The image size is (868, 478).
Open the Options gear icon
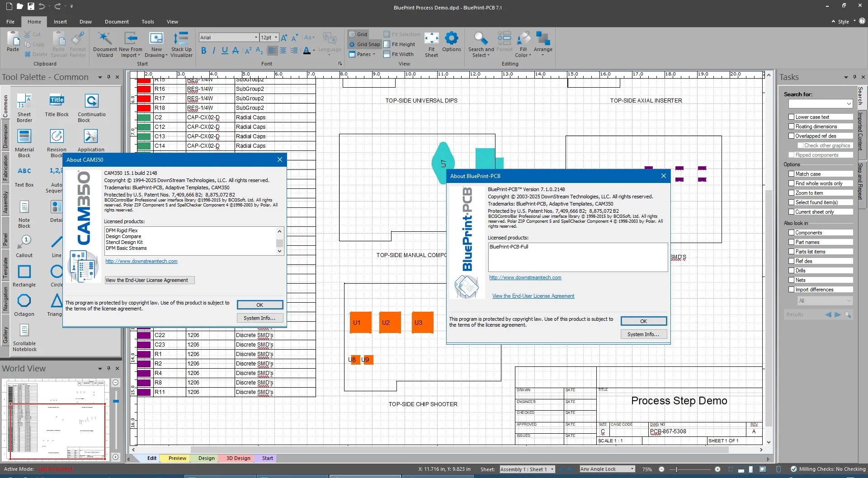pyautogui.click(x=452, y=42)
